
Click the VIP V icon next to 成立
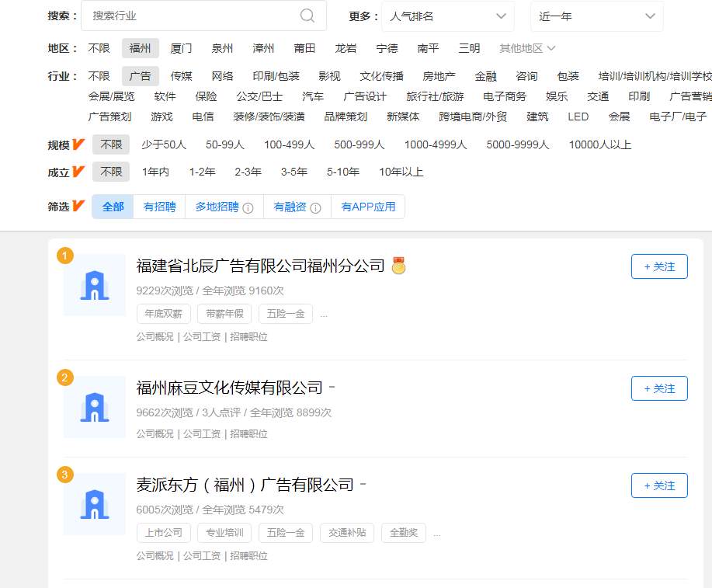[78, 172]
